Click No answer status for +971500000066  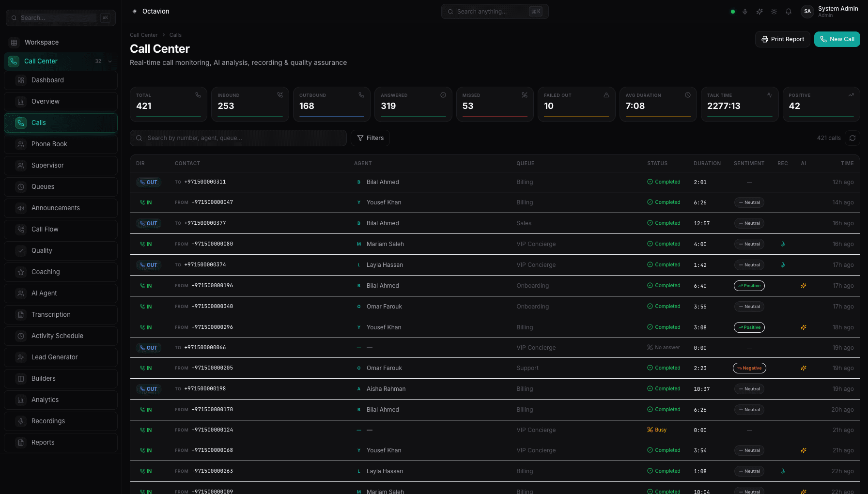click(664, 348)
